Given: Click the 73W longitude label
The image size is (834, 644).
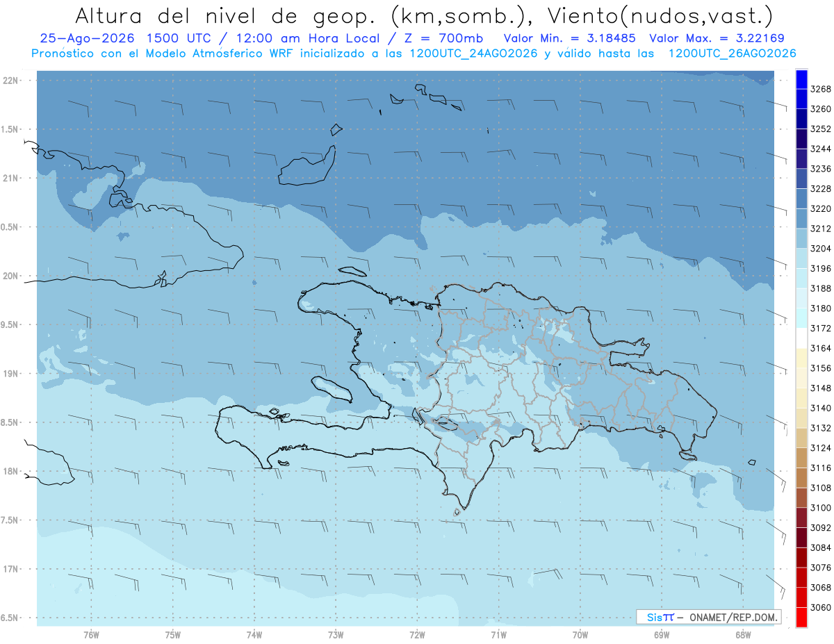Looking at the screenshot, I should [336, 634].
